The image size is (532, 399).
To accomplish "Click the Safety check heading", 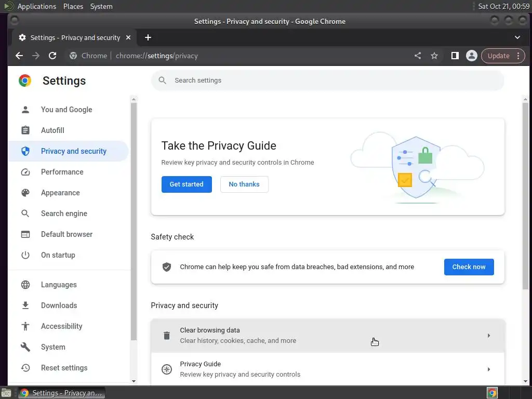I will pos(172,237).
